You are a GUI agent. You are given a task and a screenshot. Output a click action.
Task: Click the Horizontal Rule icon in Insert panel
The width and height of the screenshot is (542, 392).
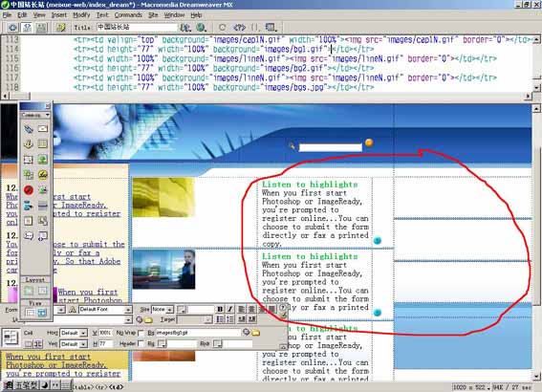(43, 206)
